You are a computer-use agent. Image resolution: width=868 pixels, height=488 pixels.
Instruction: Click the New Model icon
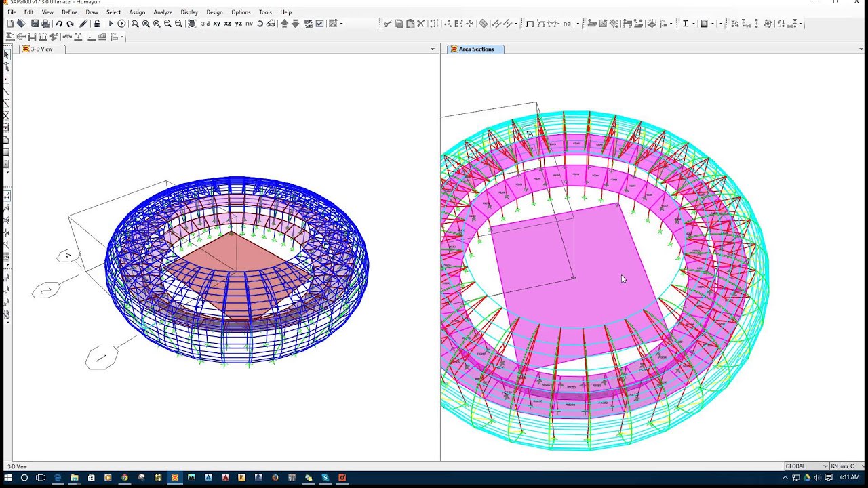click(10, 24)
